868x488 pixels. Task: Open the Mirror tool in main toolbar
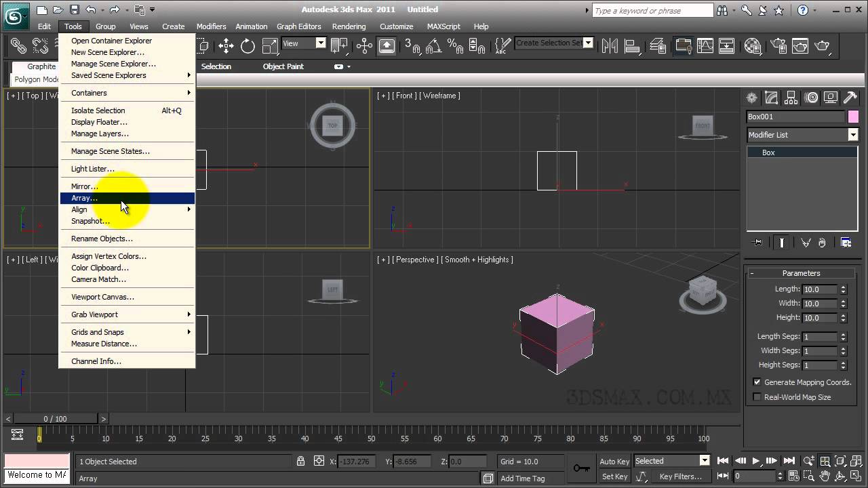click(610, 45)
